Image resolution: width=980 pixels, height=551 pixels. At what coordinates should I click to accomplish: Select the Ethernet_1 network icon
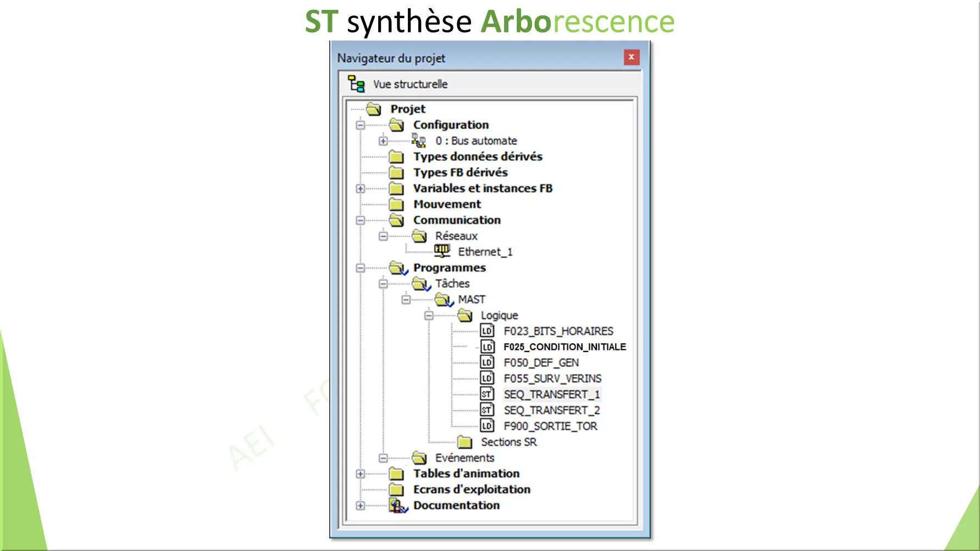pyautogui.click(x=443, y=251)
